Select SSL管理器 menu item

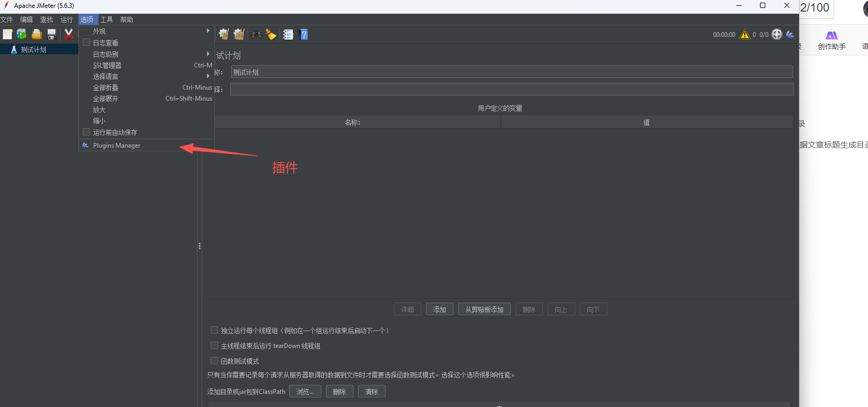[x=146, y=65]
